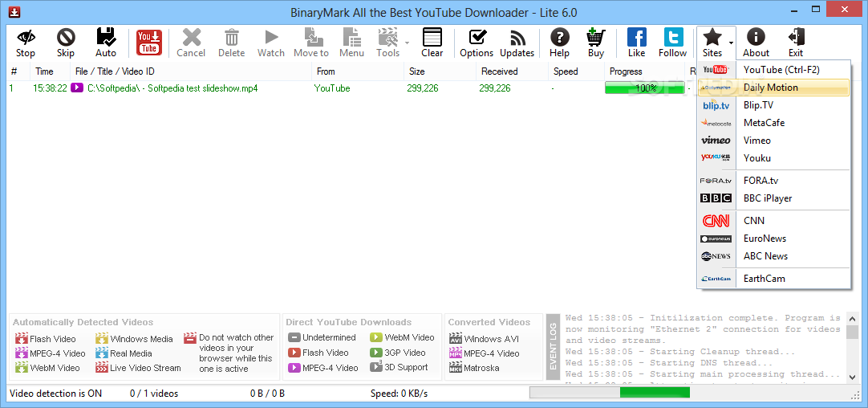Sort by the Size column header
Viewport: 868px width, 408px height.
tap(440, 71)
